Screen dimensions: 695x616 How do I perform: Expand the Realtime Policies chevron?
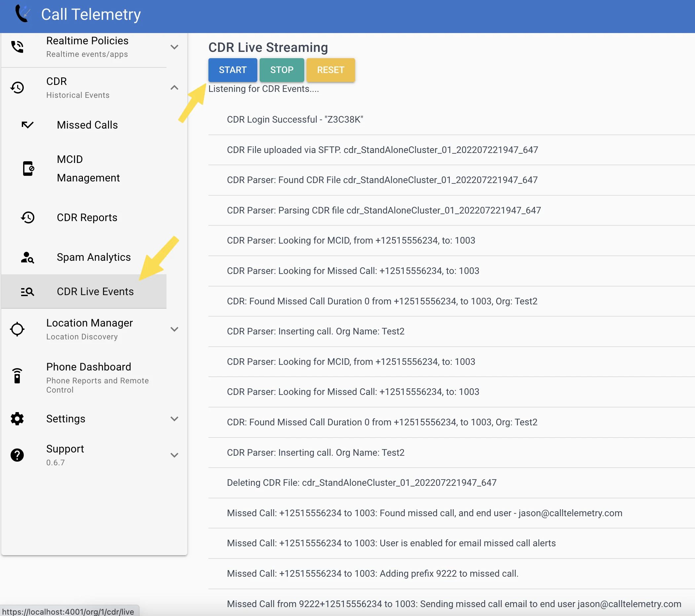tap(174, 47)
